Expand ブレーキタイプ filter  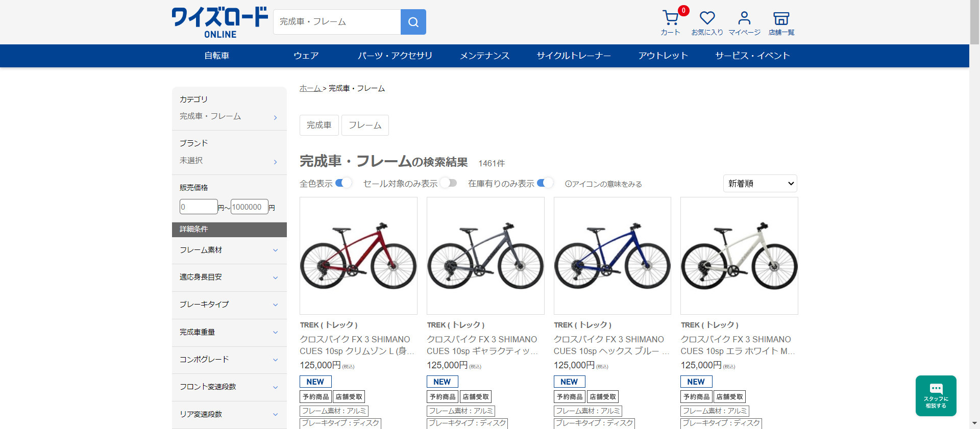229,305
